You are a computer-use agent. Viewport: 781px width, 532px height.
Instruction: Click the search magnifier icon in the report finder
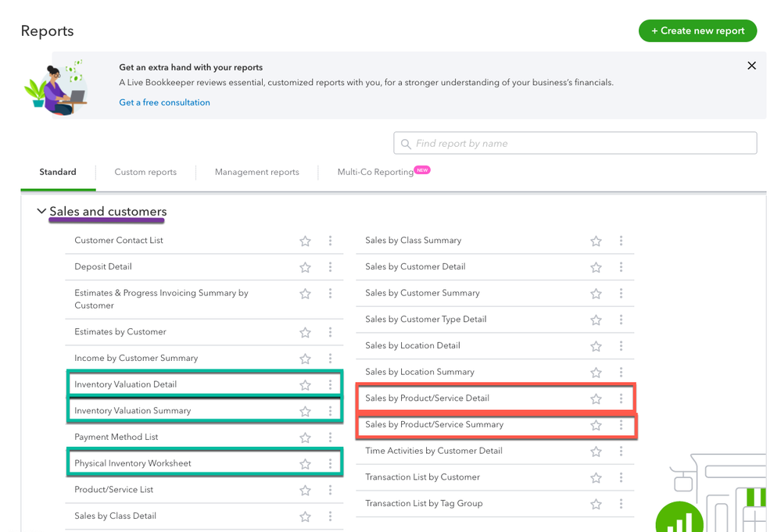click(406, 143)
